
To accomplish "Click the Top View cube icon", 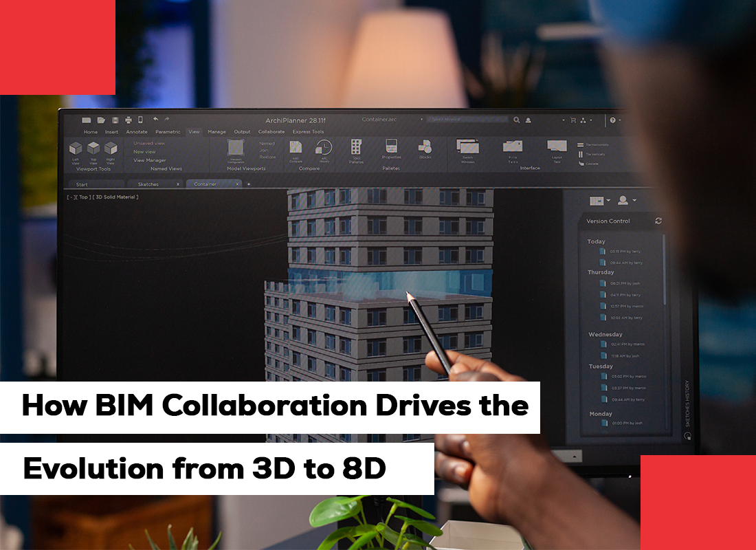I will pos(93,148).
